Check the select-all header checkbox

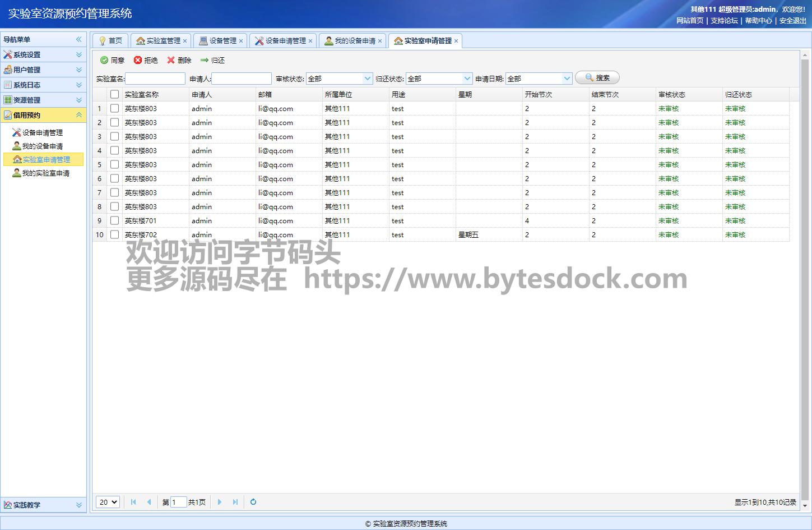click(x=115, y=94)
